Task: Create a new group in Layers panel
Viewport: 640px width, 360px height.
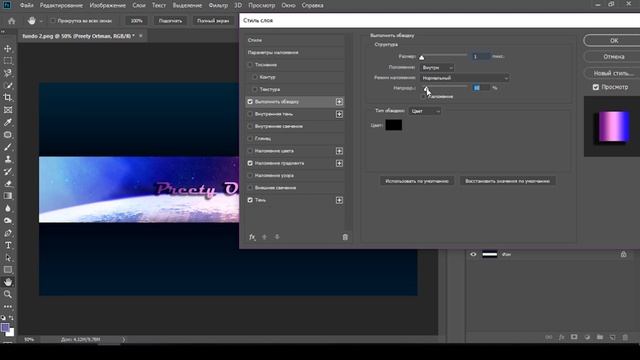Action: 600,337
